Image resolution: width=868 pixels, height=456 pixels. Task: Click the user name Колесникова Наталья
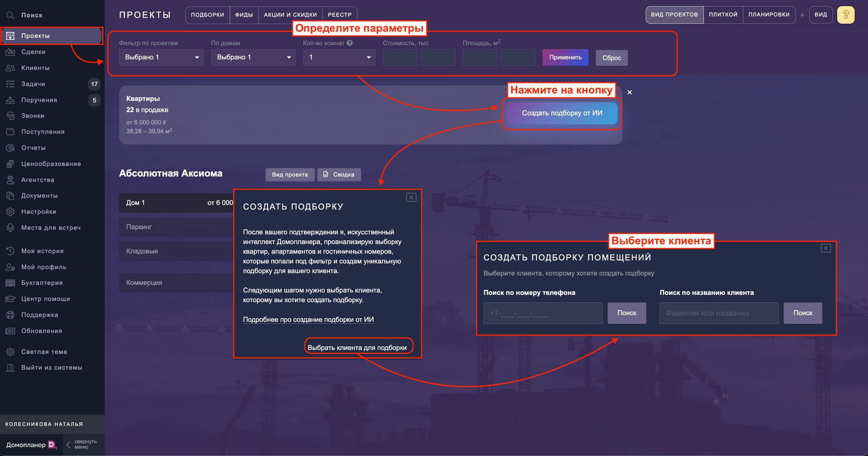(x=44, y=424)
